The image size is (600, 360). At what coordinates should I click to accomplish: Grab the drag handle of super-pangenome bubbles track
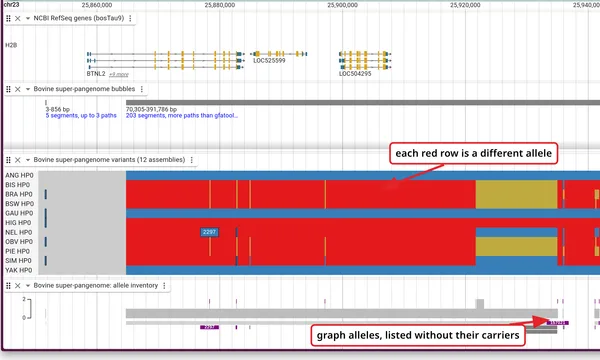pyautogui.click(x=8, y=89)
